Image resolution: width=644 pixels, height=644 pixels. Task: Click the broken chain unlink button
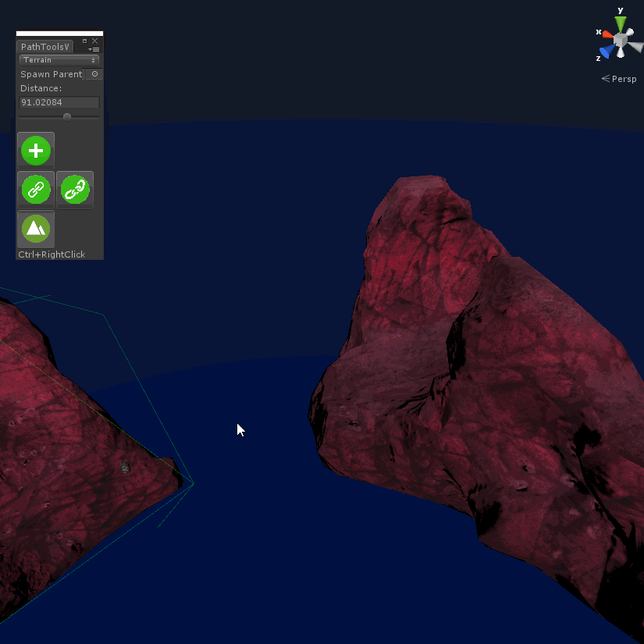point(75,190)
